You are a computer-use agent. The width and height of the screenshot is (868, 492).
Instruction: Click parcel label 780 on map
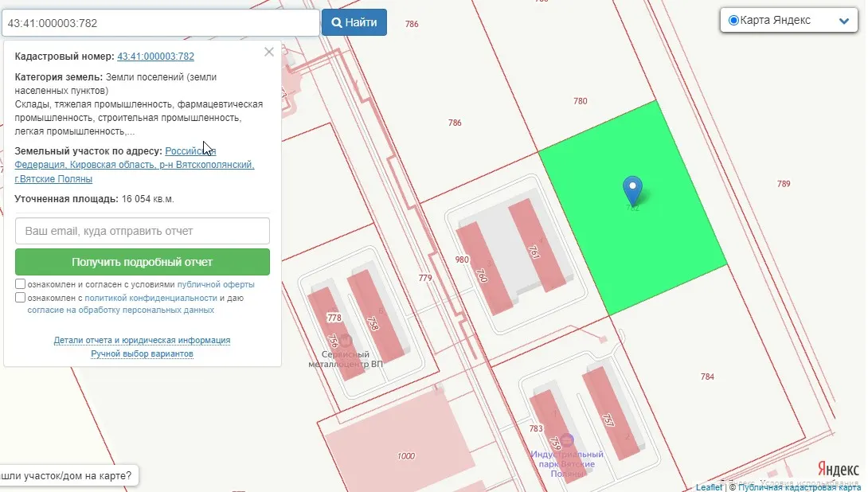581,101
